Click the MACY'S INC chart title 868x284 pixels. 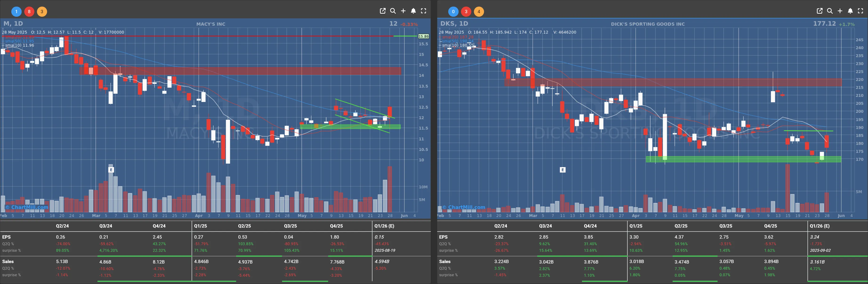coord(211,24)
